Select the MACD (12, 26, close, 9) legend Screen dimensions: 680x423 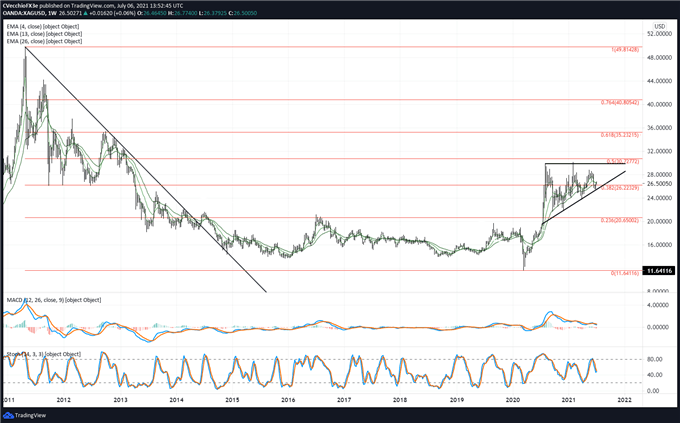[x=54, y=300]
